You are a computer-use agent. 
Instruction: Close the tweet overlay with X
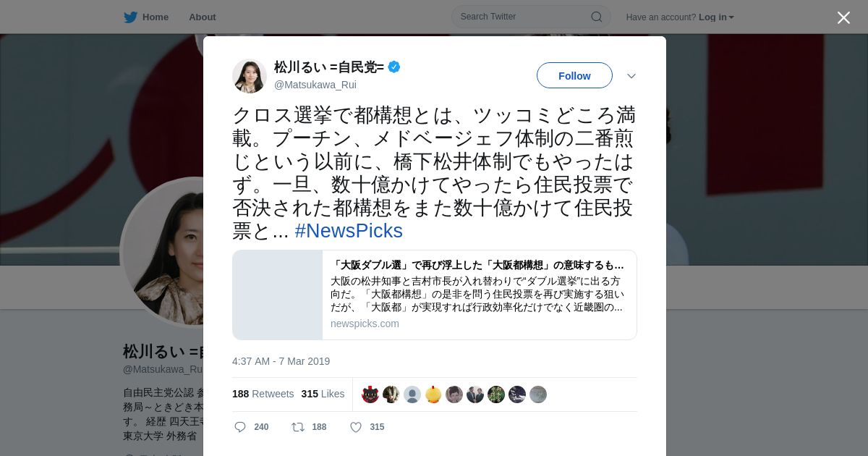click(843, 17)
